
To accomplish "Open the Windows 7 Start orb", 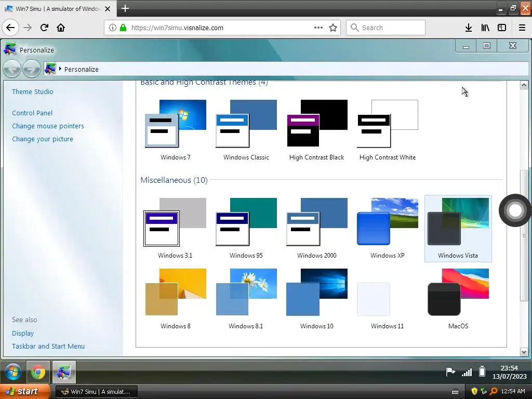I will click(13, 371).
